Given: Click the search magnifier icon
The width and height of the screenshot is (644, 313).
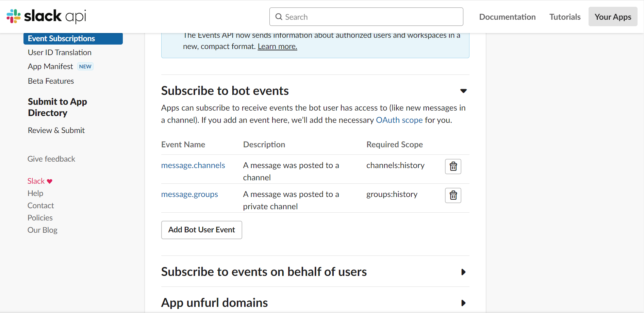Looking at the screenshot, I should 279,17.
